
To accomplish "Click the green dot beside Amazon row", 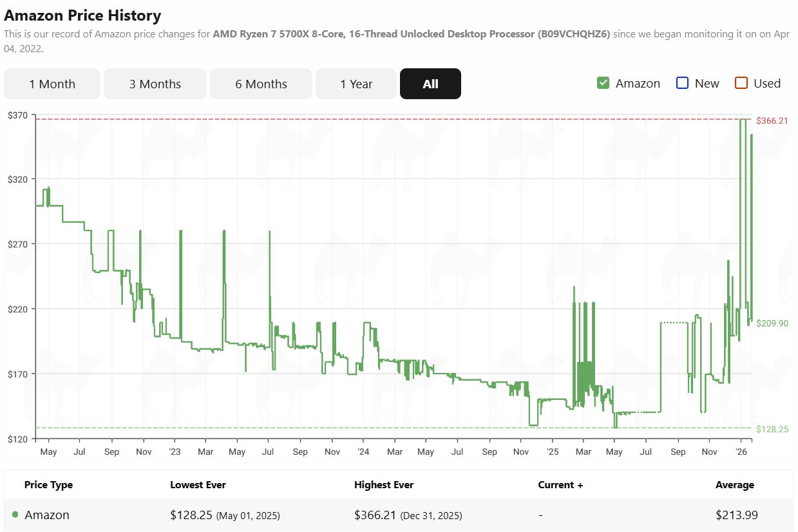I will point(15,515).
